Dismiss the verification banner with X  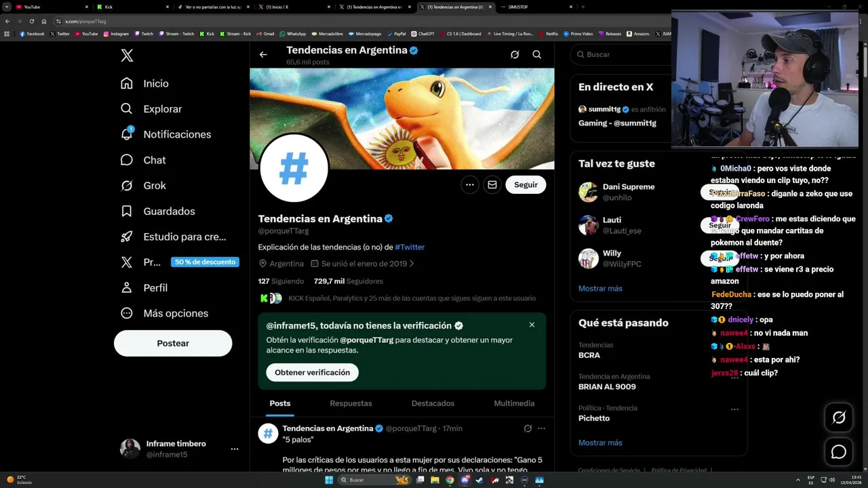tap(532, 325)
